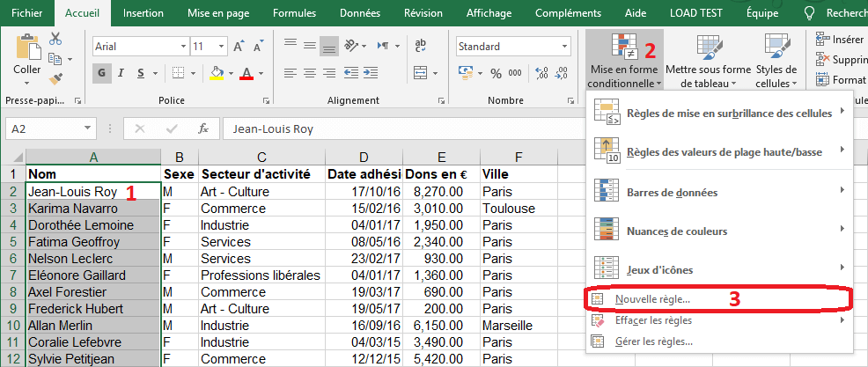This screenshot has height=367, width=868.
Task: Click the Insérer cells button
Action: pyautogui.click(x=839, y=40)
